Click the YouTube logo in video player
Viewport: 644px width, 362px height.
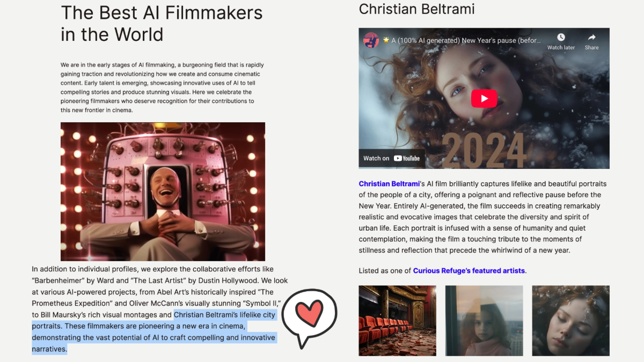click(x=407, y=158)
